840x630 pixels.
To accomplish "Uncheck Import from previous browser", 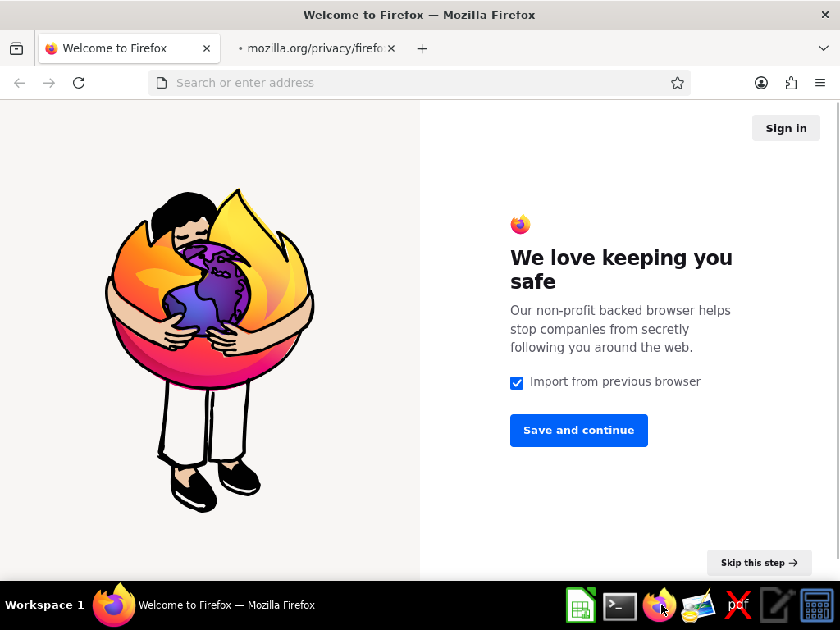I will coord(517,382).
